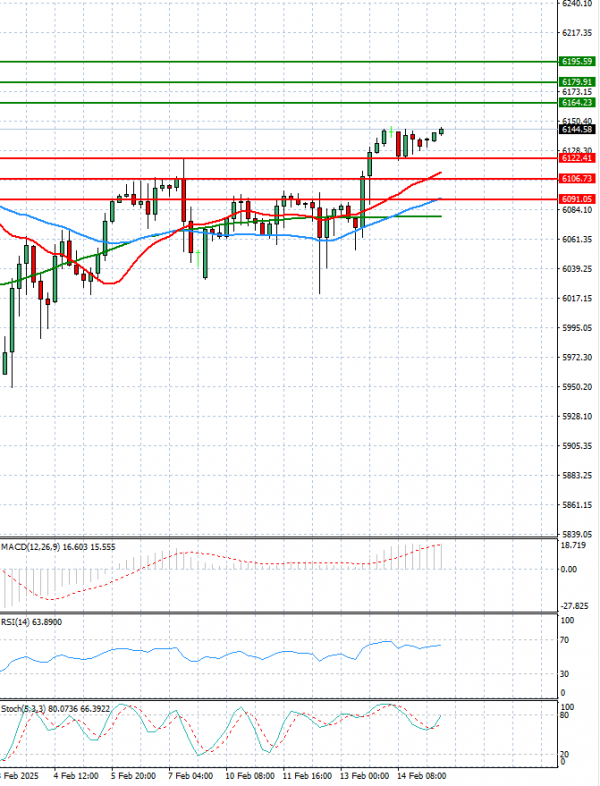Click the 6084.10 price scale value

pyautogui.click(x=577, y=210)
